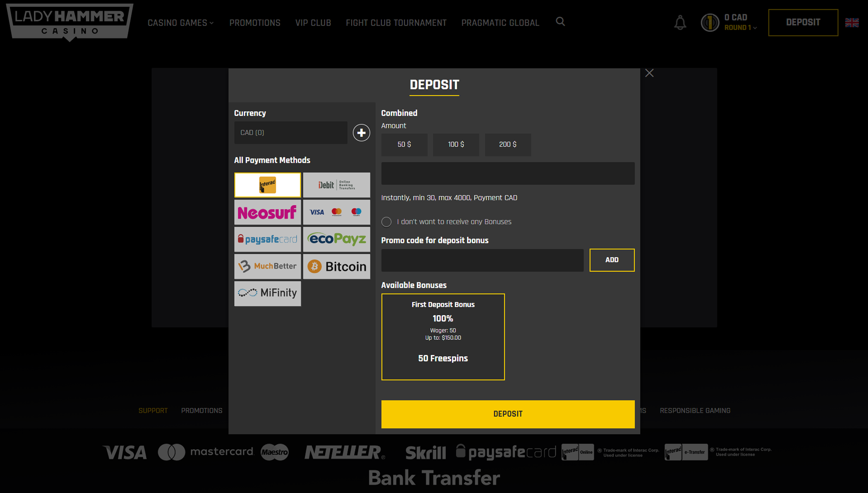The width and height of the screenshot is (868, 493).
Task: Focus the promo code input field
Action: click(482, 260)
